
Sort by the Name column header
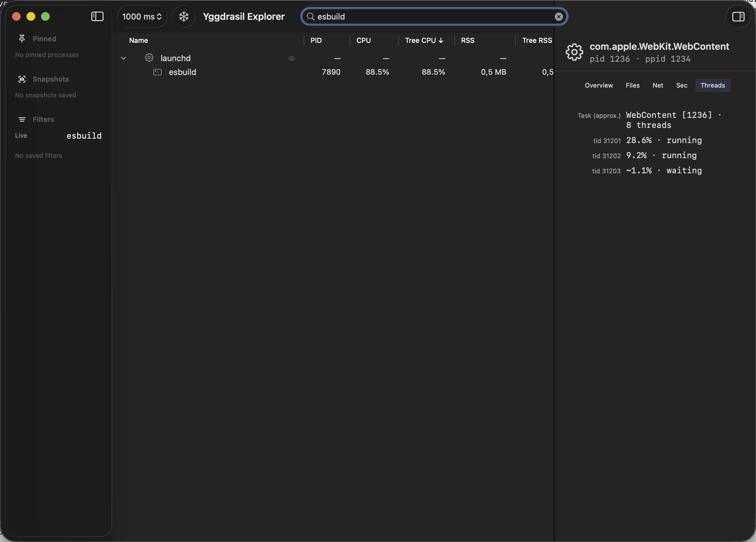[x=138, y=40]
